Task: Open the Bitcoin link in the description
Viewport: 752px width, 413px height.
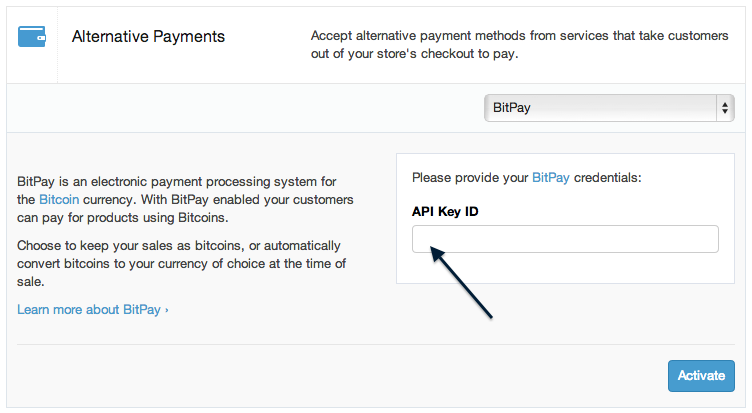Action: (x=59, y=200)
